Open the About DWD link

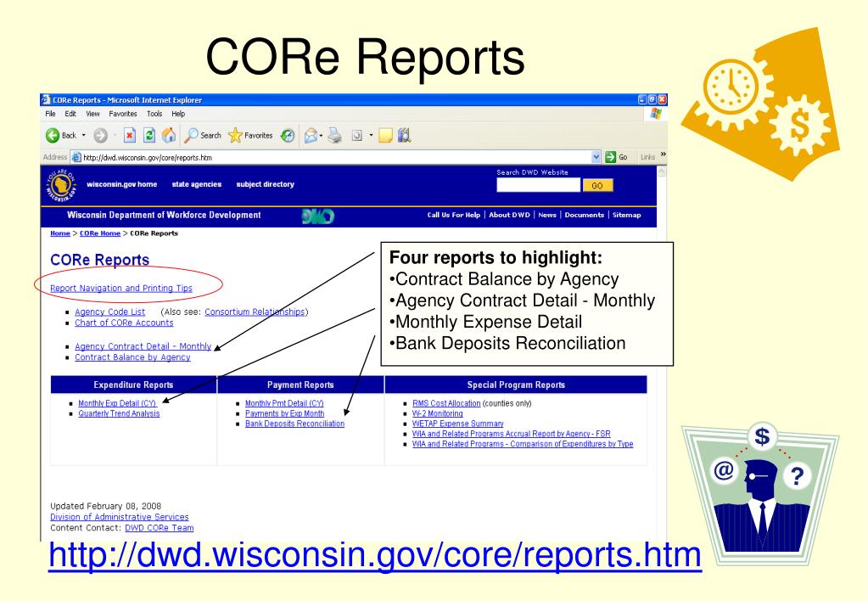(x=509, y=215)
